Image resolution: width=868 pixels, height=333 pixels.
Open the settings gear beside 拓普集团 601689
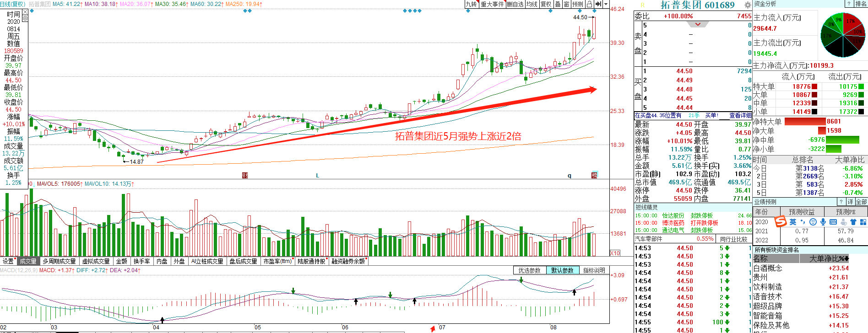pos(747,5)
